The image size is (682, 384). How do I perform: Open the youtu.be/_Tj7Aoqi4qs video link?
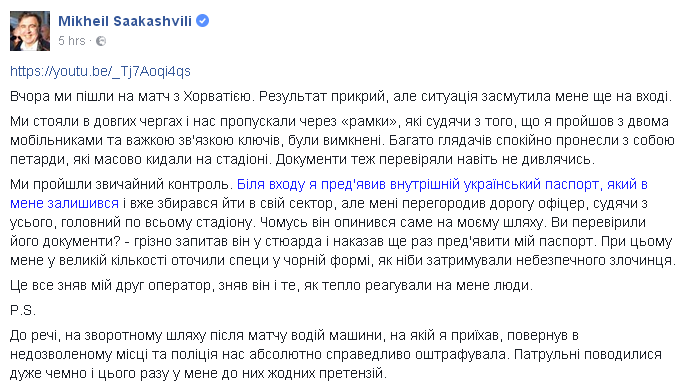coord(100,71)
